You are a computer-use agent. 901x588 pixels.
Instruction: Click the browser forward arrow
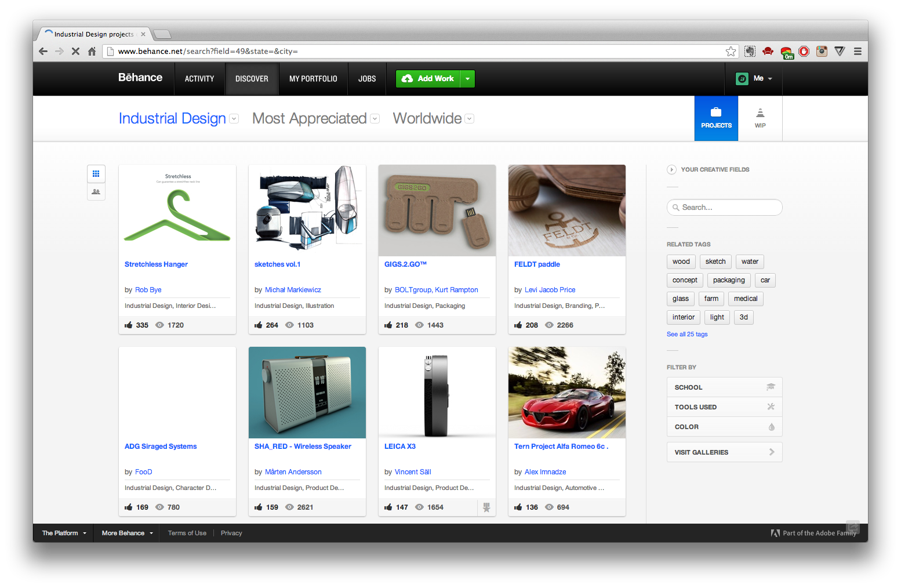(59, 52)
